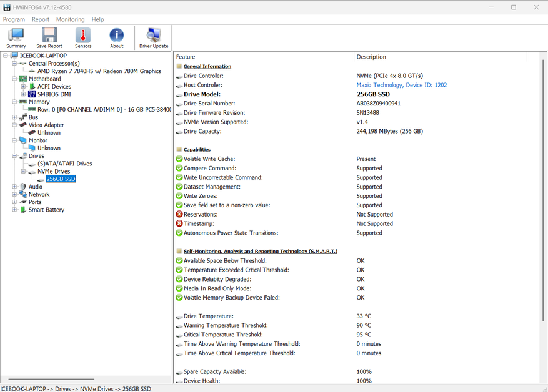Click the Memory module icon
The width and height of the screenshot is (548, 392).
tap(23, 102)
